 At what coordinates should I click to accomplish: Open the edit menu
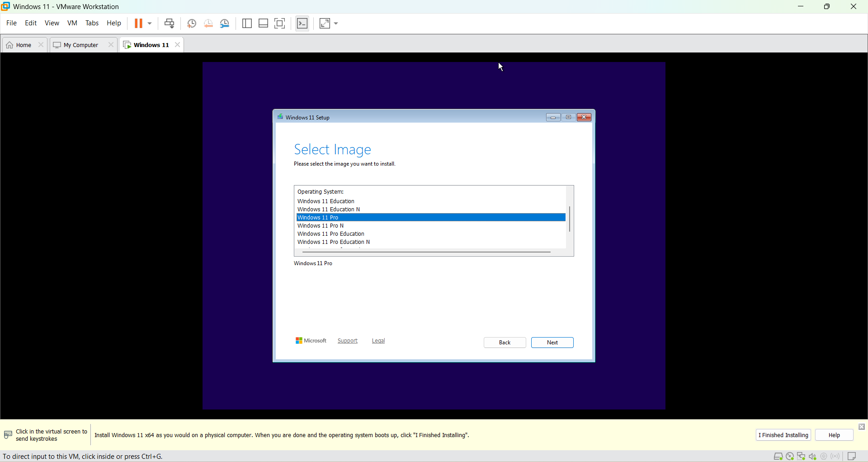point(31,23)
